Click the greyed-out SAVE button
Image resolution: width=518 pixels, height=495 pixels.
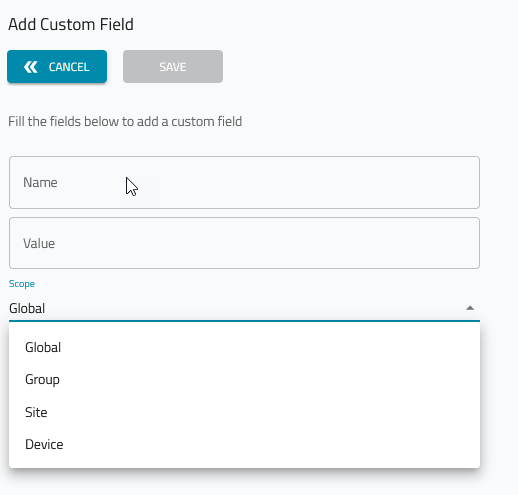coord(173,67)
